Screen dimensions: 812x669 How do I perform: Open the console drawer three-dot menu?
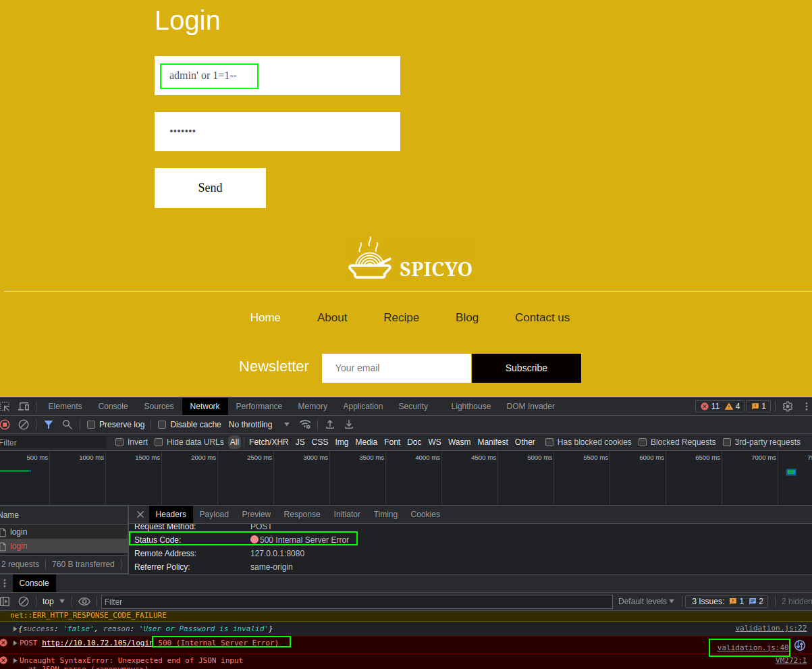coord(5,583)
